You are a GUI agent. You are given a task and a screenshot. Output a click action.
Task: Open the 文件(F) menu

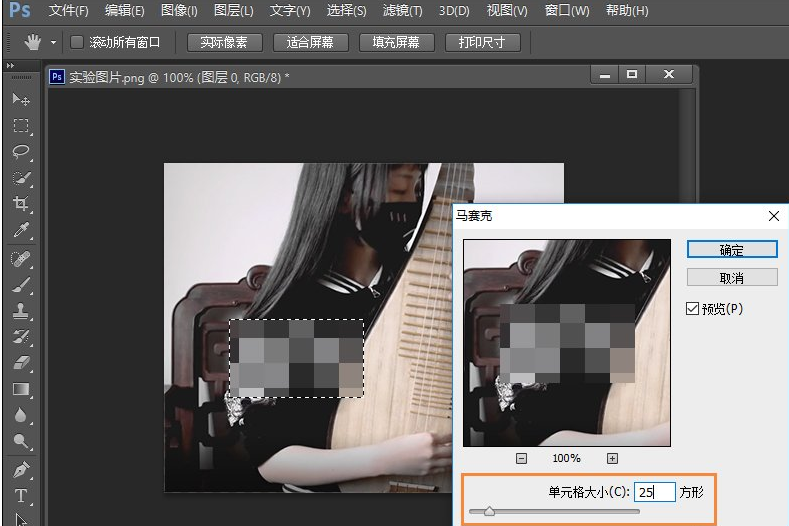68,11
